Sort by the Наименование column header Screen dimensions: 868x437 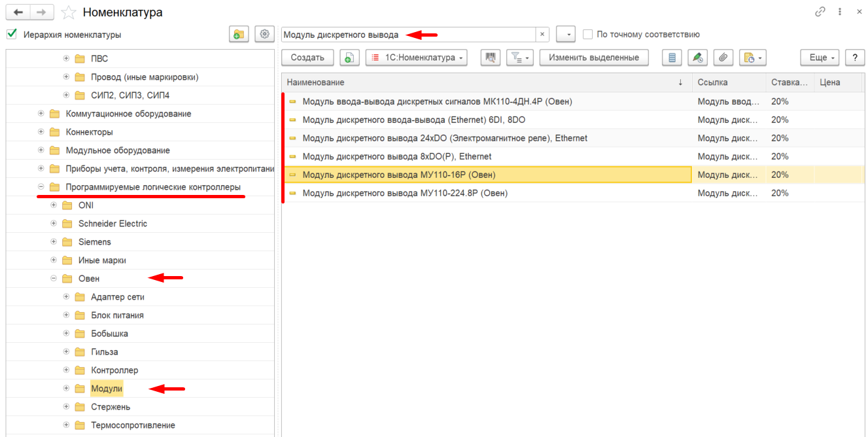(x=487, y=82)
